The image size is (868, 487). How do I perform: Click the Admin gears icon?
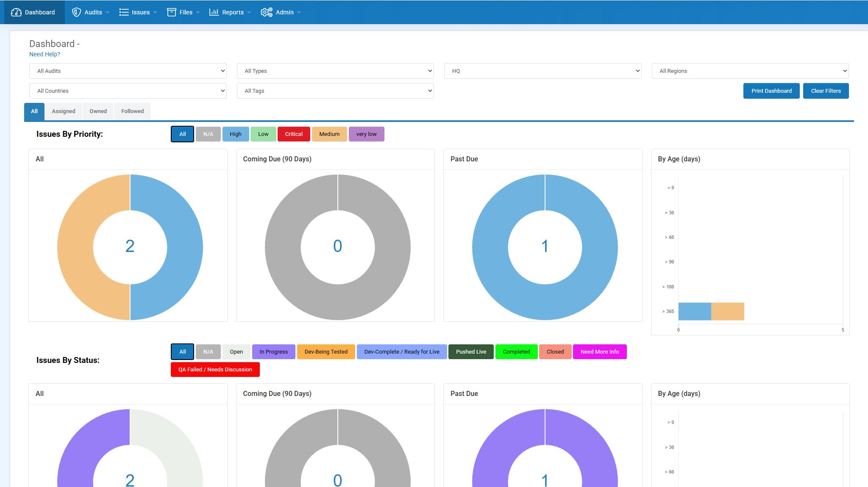[267, 12]
